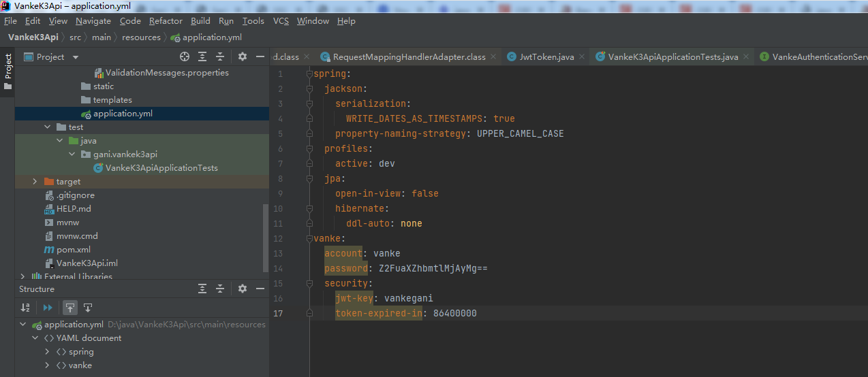
Task: Open the Build menu
Action: (200, 21)
